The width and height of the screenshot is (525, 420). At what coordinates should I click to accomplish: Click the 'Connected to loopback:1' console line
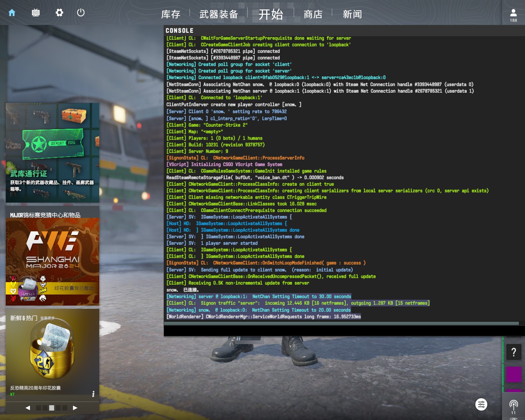pyautogui.click(x=214, y=98)
